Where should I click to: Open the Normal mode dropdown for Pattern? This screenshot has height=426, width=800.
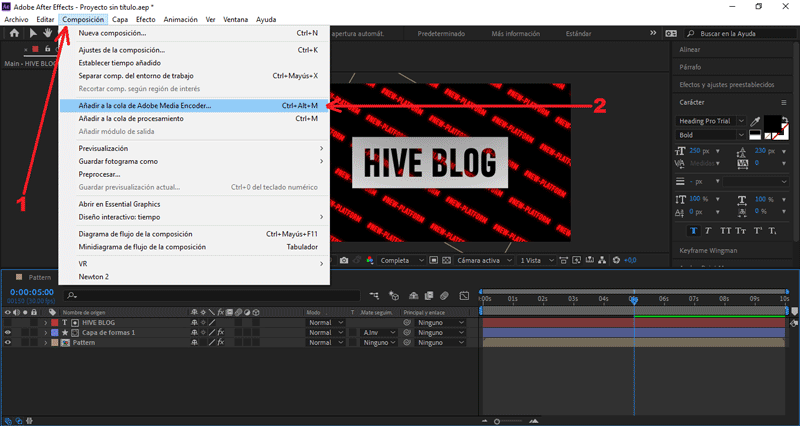coord(326,343)
